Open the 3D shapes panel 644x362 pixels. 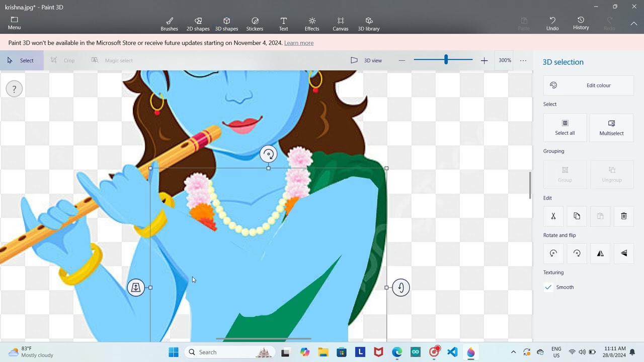pos(226,24)
